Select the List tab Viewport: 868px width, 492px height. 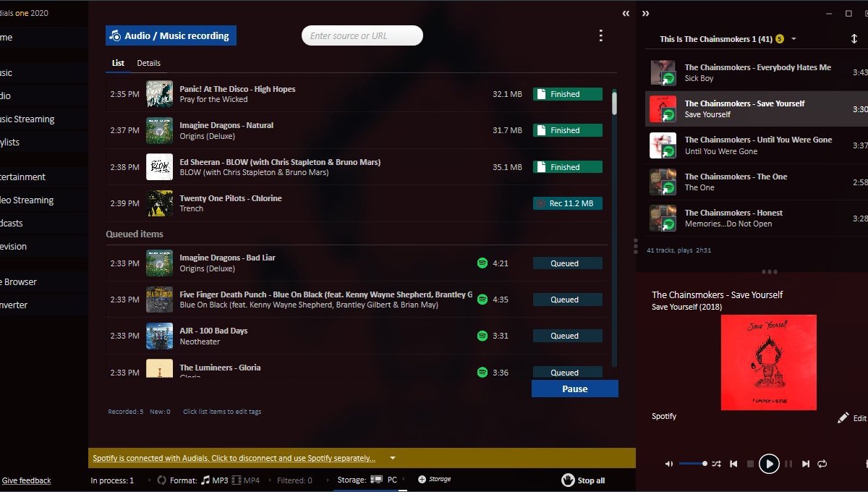[118, 63]
